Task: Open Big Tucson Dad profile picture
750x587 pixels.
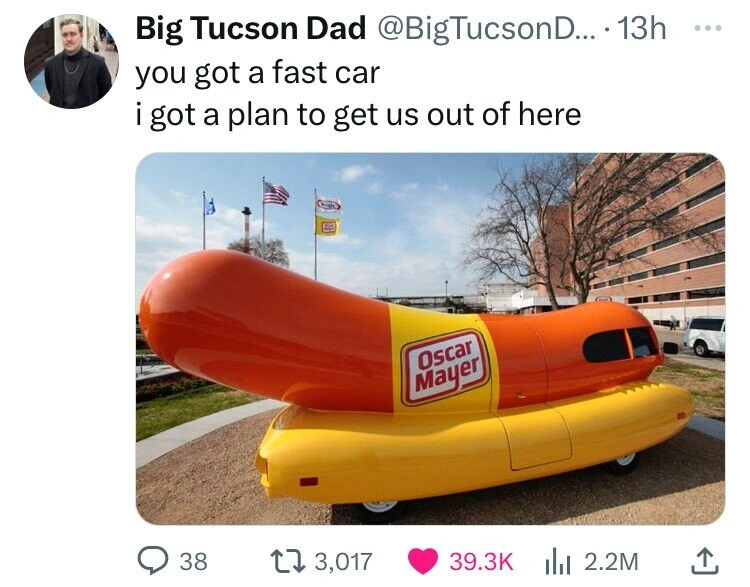Action: [71, 61]
